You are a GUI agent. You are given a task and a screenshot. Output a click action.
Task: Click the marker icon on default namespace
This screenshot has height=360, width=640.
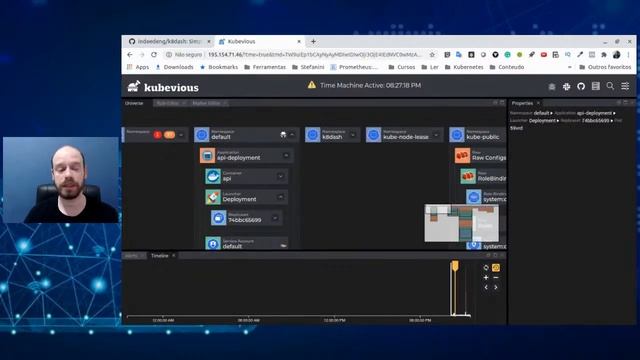[x=283, y=135]
